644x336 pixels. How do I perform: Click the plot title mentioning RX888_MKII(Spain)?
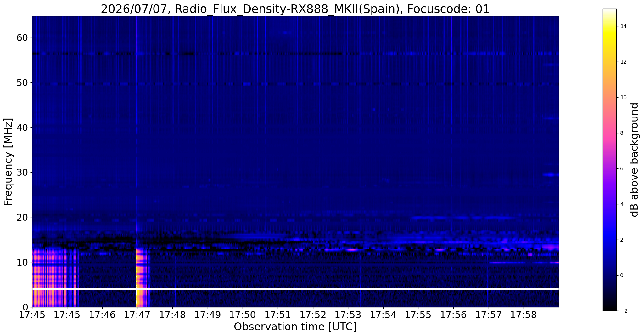tap(295, 9)
